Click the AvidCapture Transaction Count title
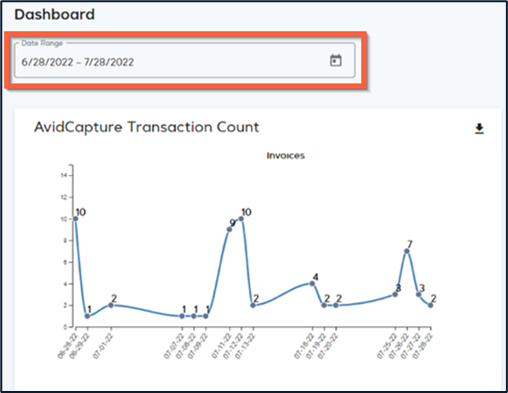Image resolution: width=508 pixels, height=393 pixels. (x=147, y=127)
